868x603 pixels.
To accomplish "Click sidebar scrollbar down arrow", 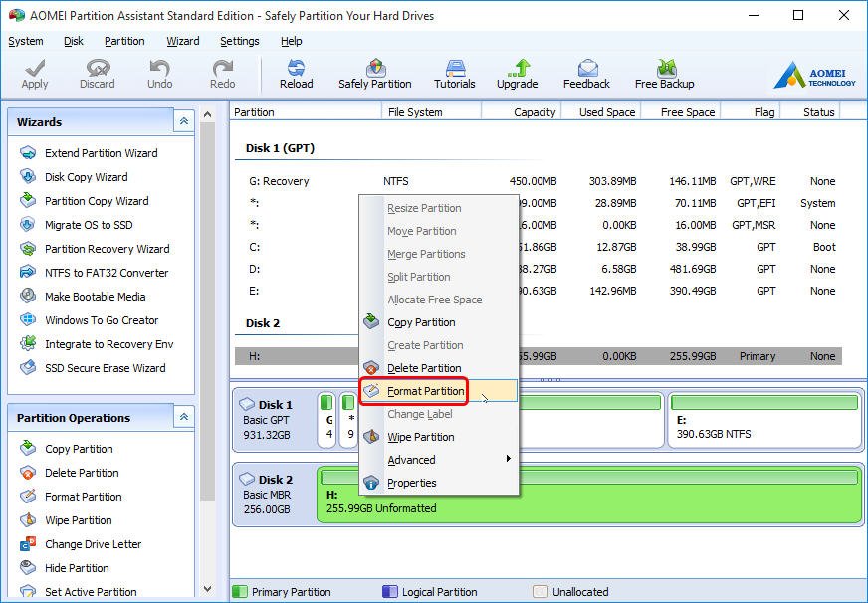I will tap(208, 589).
